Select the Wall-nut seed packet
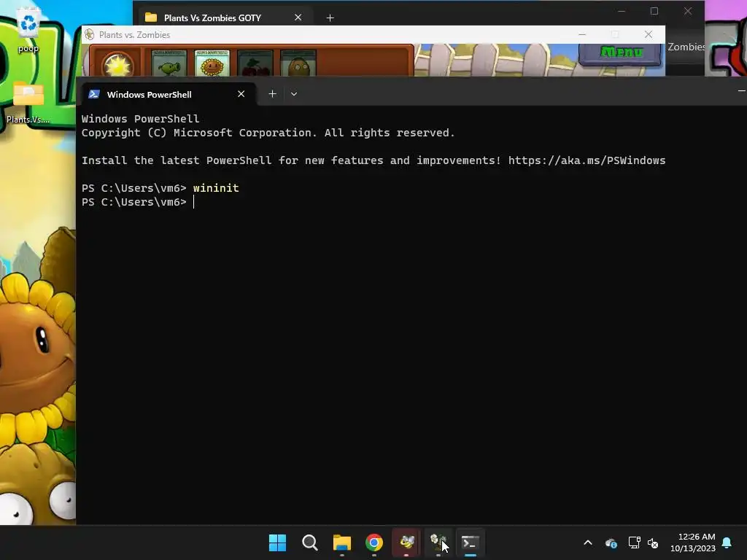The width and height of the screenshot is (747, 560). (x=298, y=63)
